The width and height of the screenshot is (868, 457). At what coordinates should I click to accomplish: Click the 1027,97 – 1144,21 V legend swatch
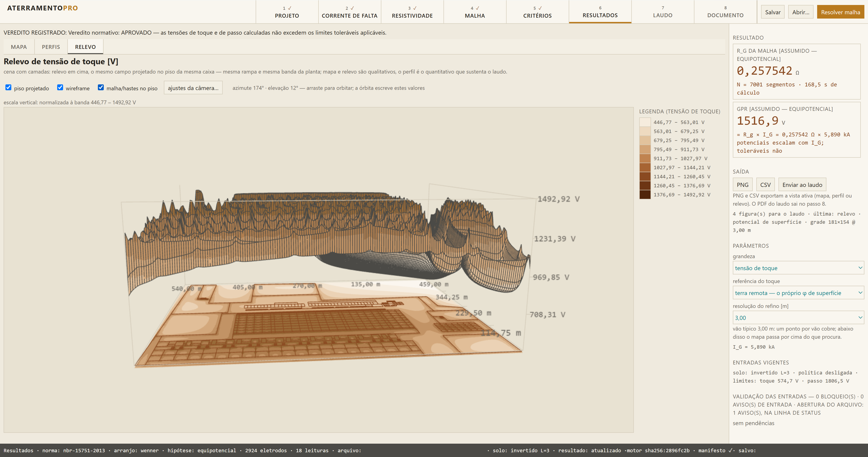pos(645,167)
